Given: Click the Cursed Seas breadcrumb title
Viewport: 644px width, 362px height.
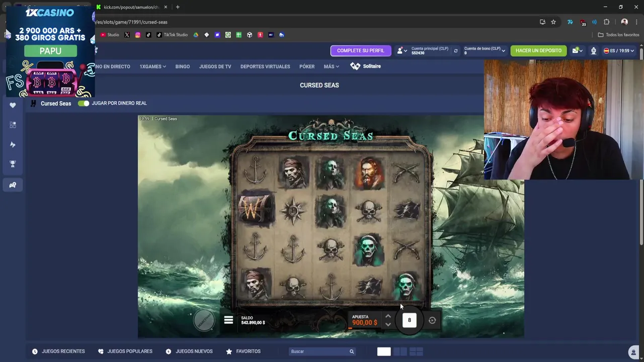Looking at the screenshot, I should pos(56,103).
